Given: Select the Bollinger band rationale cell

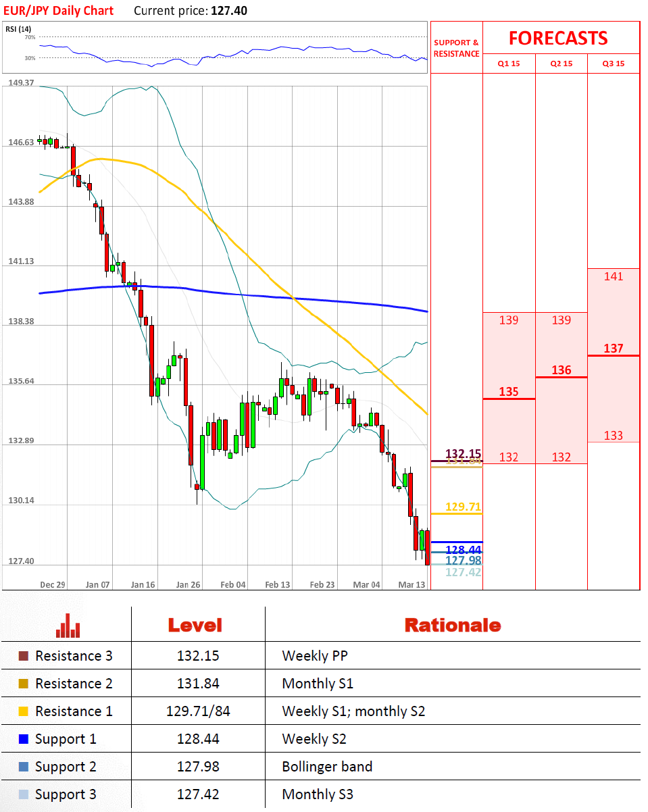Looking at the screenshot, I should [327, 767].
